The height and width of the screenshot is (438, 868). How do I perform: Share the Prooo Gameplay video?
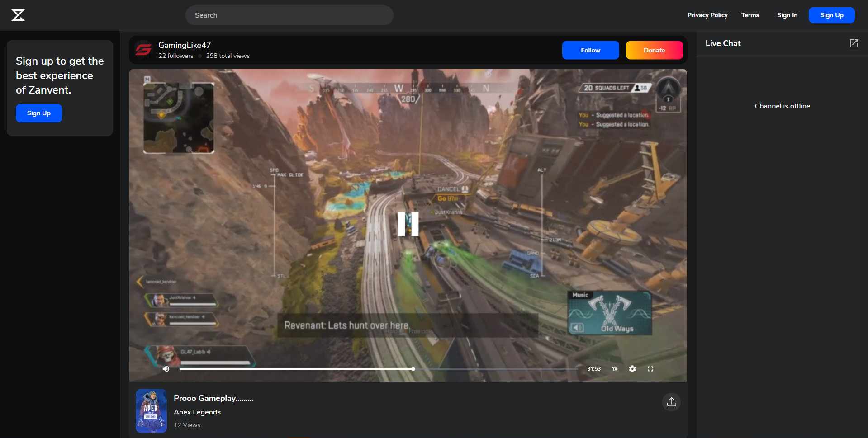point(671,402)
